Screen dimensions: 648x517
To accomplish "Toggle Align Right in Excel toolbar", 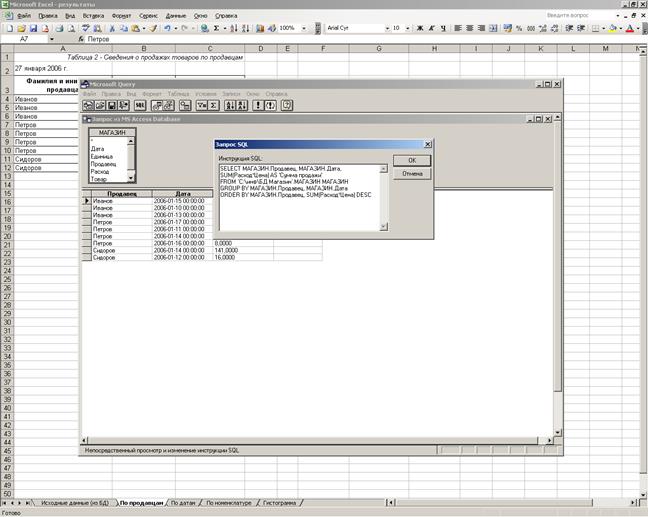I will (481, 28).
